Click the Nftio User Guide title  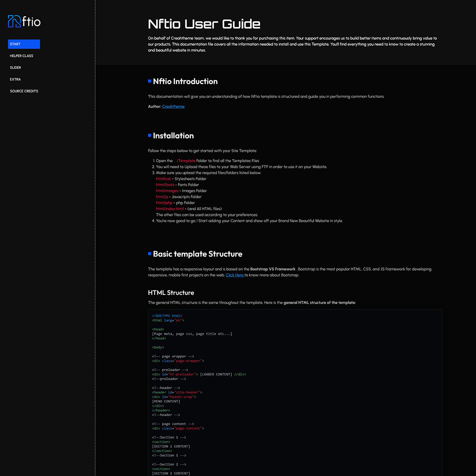204,24
